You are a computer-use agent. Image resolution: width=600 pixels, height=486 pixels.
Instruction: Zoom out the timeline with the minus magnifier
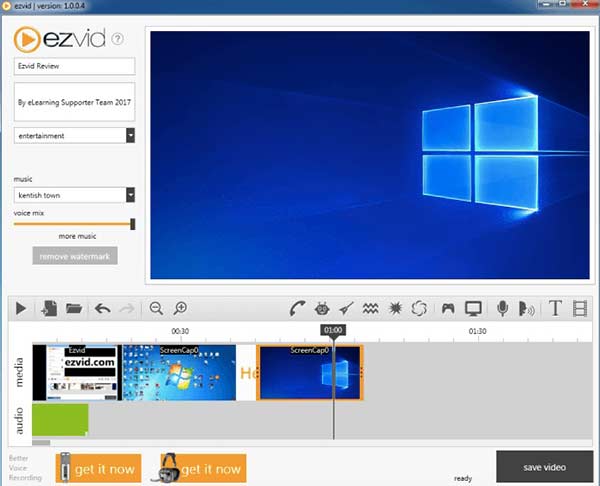[156, 309]
